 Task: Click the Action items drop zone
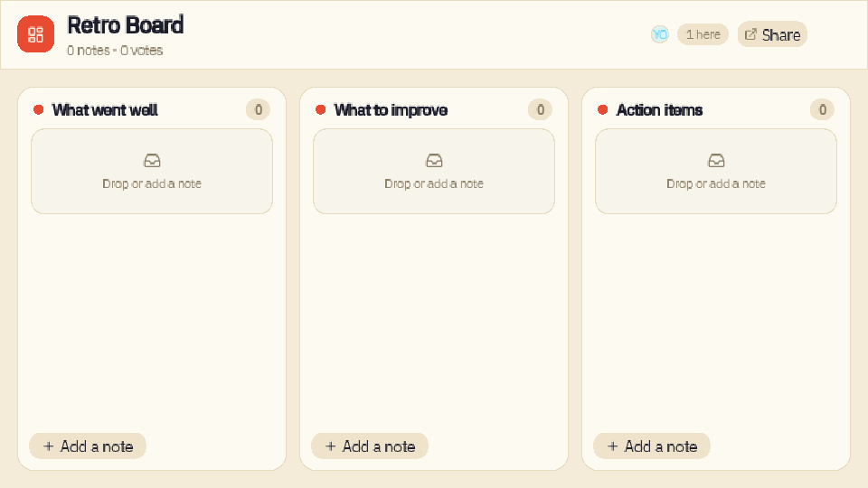716,172
